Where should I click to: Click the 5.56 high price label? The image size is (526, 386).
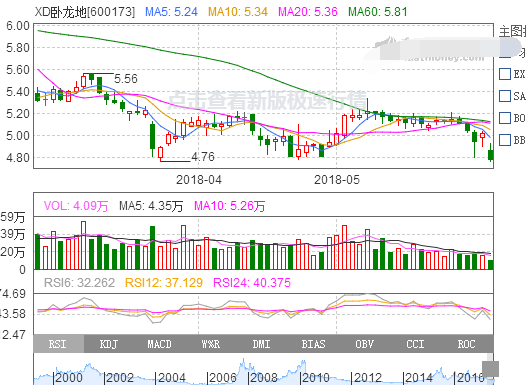click(126, 79)
